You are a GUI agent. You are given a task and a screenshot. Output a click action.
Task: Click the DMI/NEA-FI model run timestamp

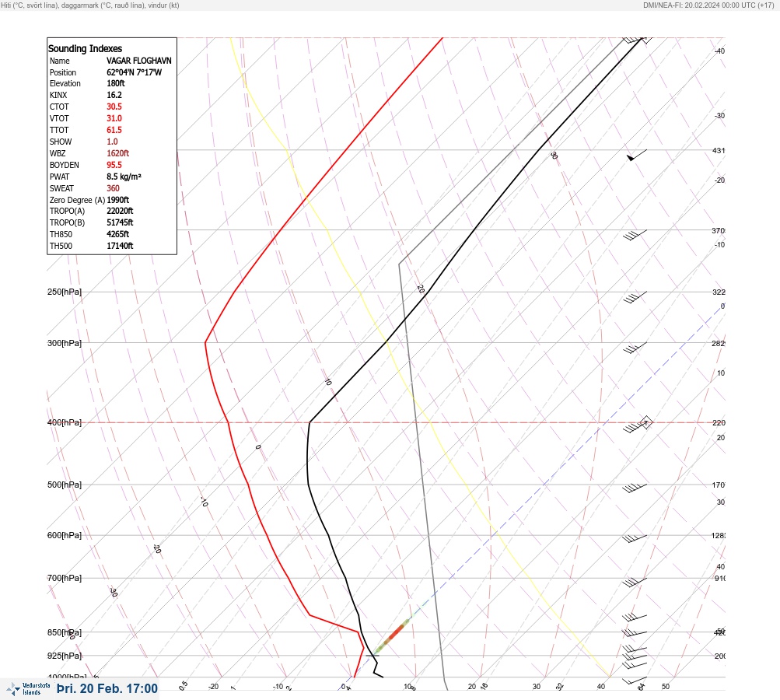click(708, 5)
